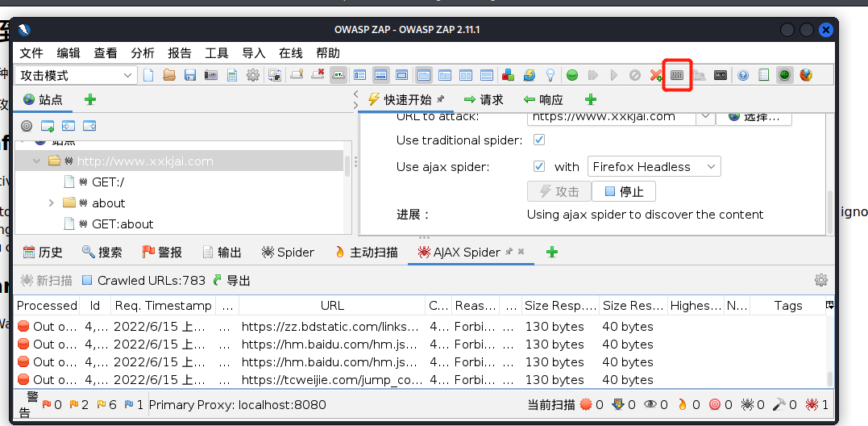Screen dimensions: 868x426
Task: Click the hammer icon in status bar
Action: [779, 405]
